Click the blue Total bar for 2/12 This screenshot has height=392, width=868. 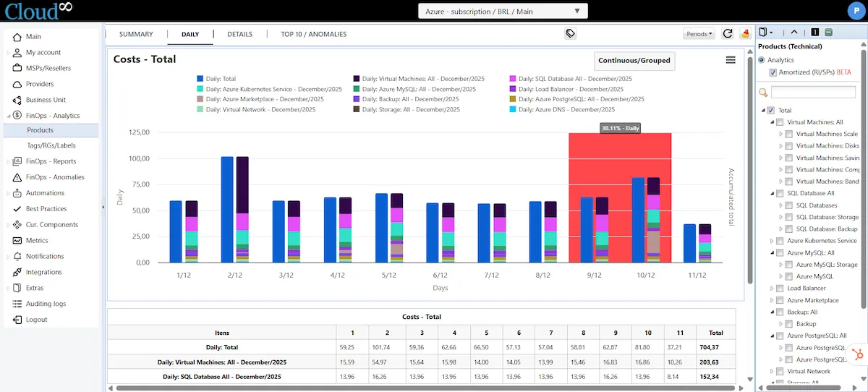[x=227, y=210]
